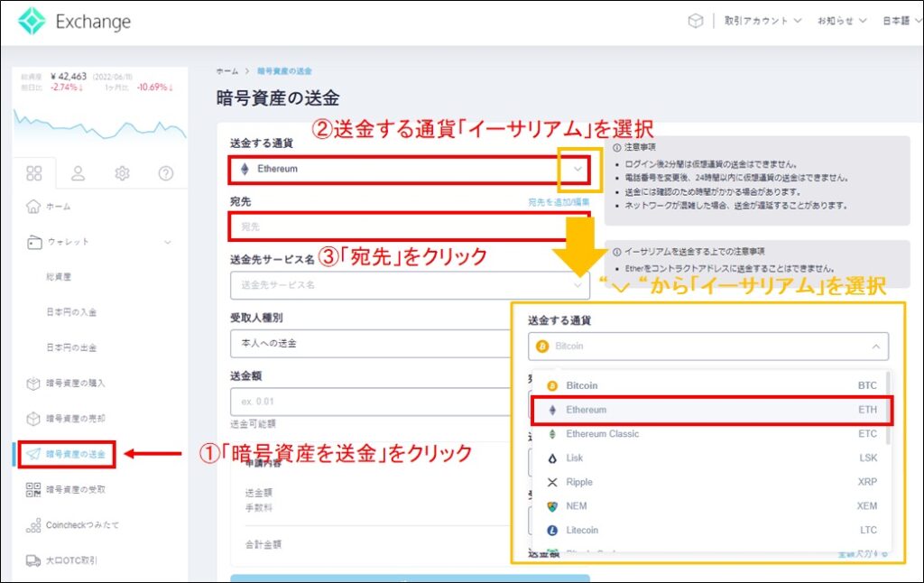Screen dimensions: 924x583
Task: Click the ¥42,463 total asset value
Action: [69, 77]
